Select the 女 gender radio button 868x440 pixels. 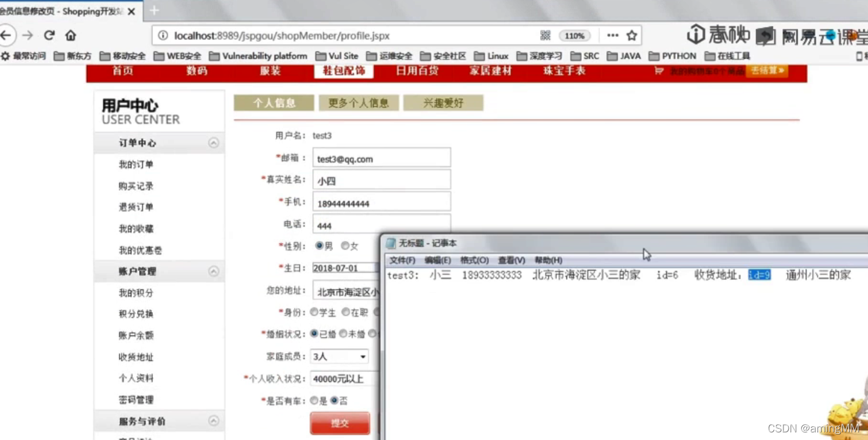click(345, 245)
